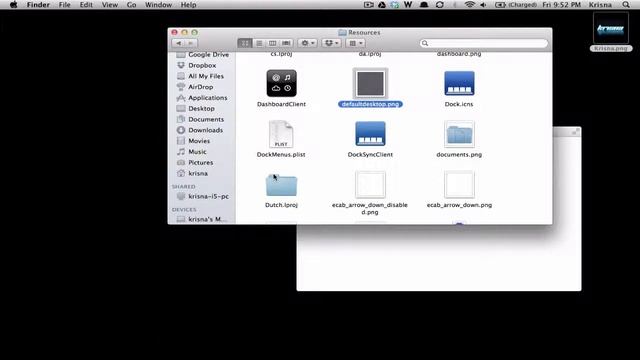This screenshot has height=360, width=640.
Task: Open the Window menu
Action: tap(158, 5)
